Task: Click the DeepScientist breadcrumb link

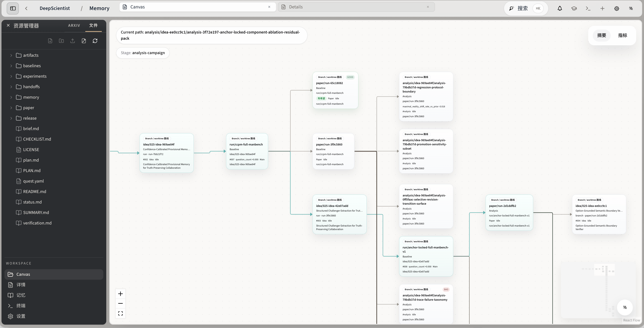Action: [55, 8]
